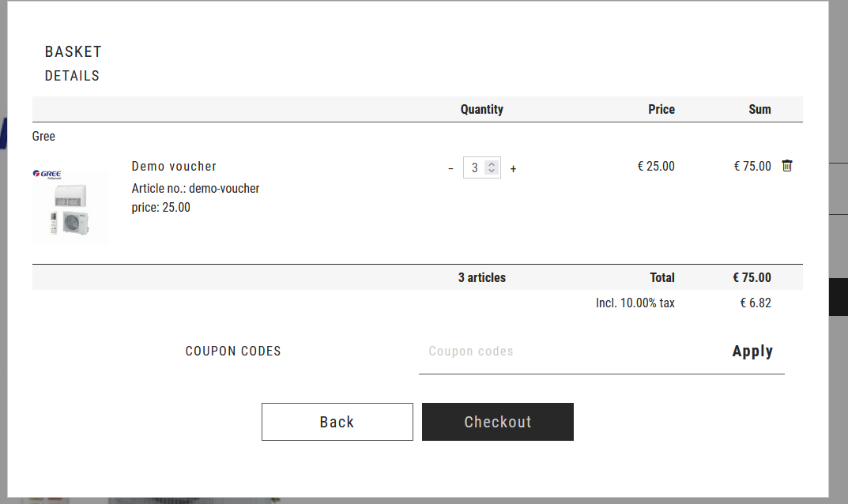Screen dimensions: 848x504
Task: Click the € 75.00 total amount
Action: coord(752,277)
